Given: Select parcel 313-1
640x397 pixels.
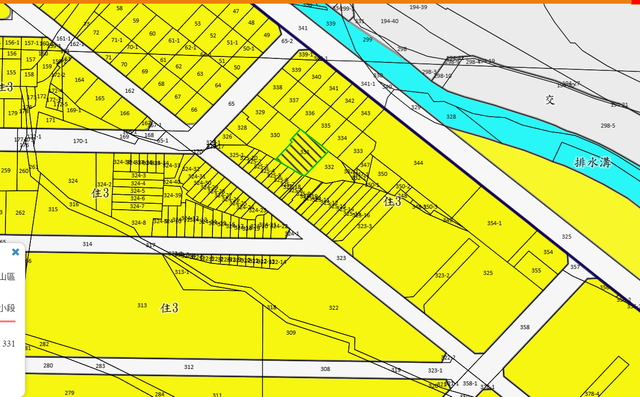Looking at the screenshot, I should [x=182, y=272].
